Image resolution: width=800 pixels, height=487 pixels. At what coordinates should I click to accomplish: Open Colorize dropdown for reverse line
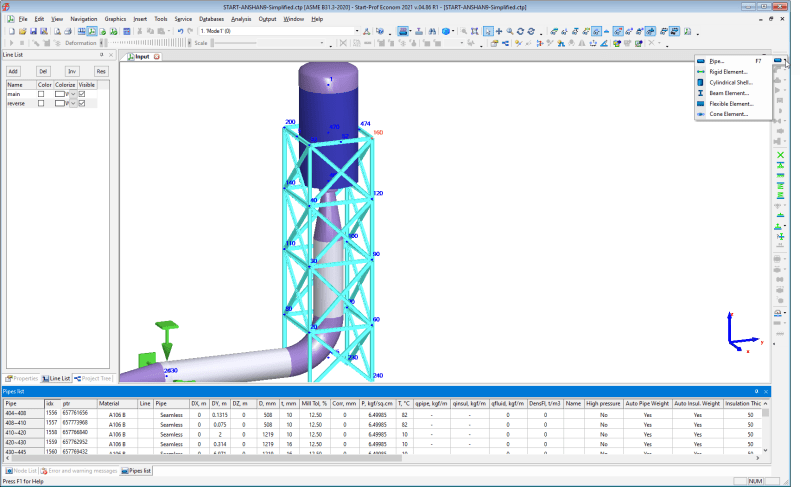click(73, 103)
